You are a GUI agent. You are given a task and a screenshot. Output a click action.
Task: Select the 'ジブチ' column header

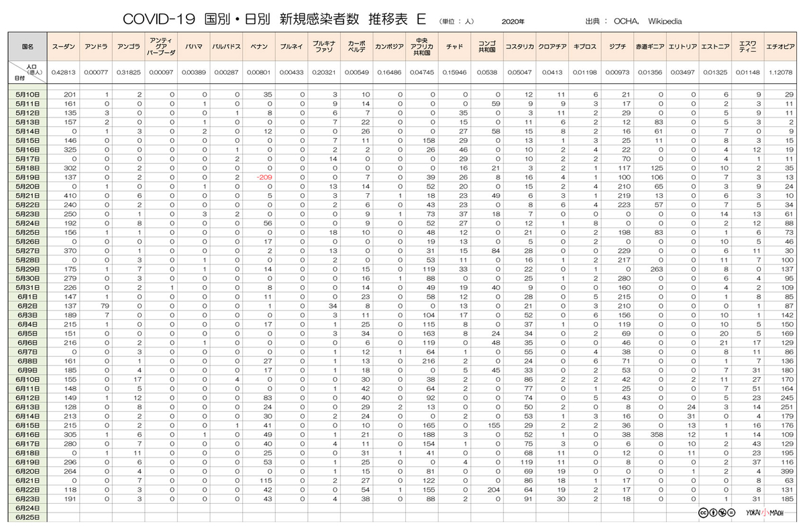tap(616, 48)
